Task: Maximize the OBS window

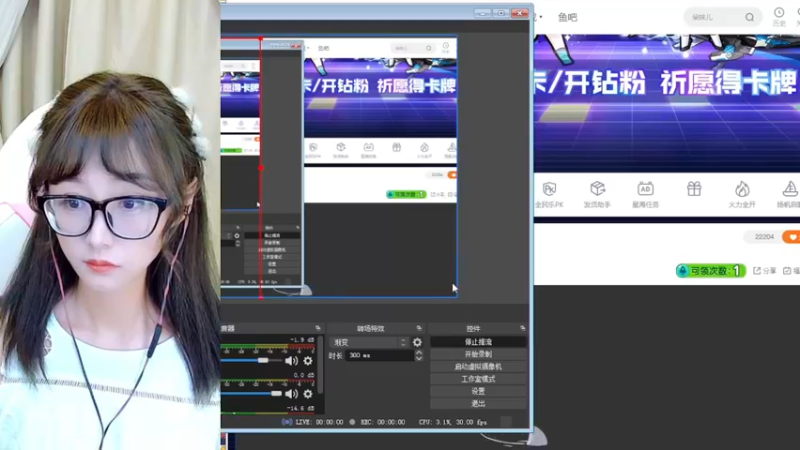Action: [x=501, y=13]
